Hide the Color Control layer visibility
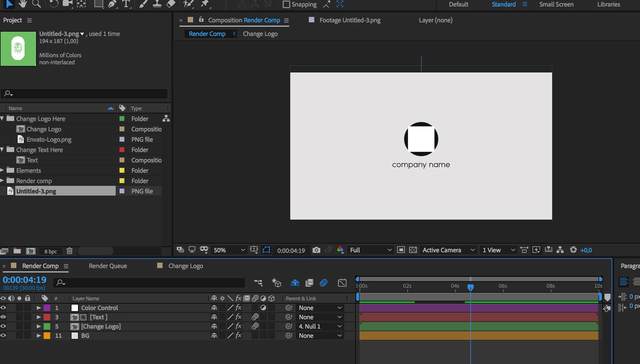The width and height of the screenshot is (640, 364). pyautogui.click(x=3, y=308)
